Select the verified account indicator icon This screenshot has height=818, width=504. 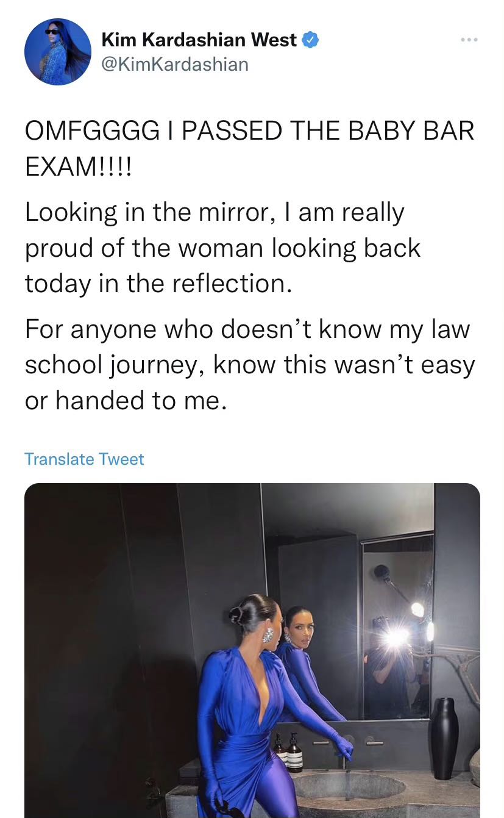pos(310,39)
